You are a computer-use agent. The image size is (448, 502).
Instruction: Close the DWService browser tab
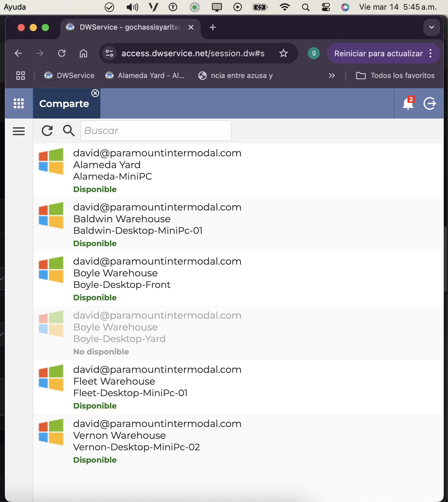(191, 27)
